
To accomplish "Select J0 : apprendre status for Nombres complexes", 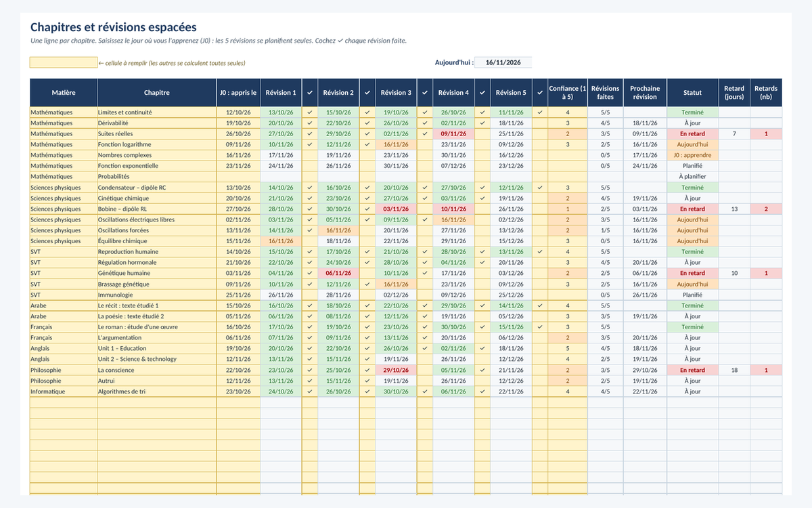I will click(x=692, y=155).
